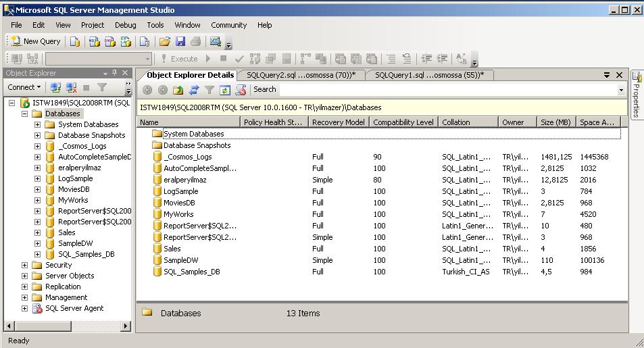Open the Activity Monitor icon
This screenshot has width=644, height=348.
point(216,41)
